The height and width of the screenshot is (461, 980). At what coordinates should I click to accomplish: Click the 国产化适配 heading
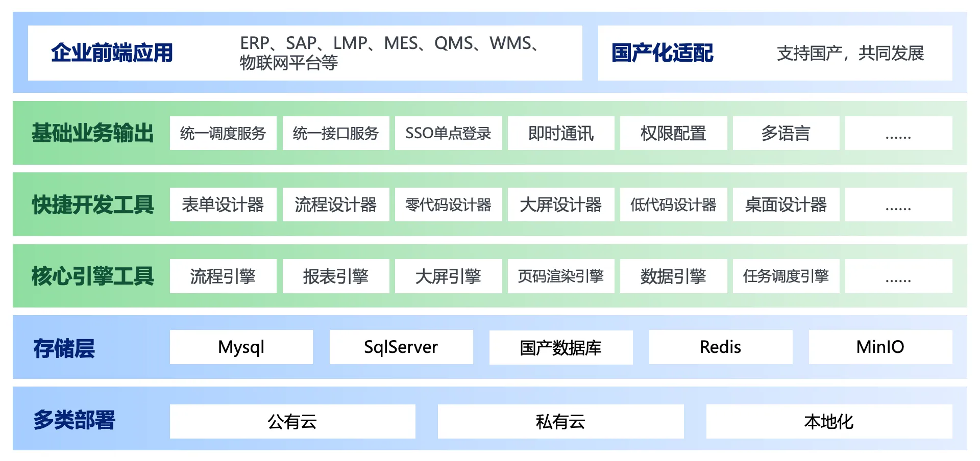(662, 53)
